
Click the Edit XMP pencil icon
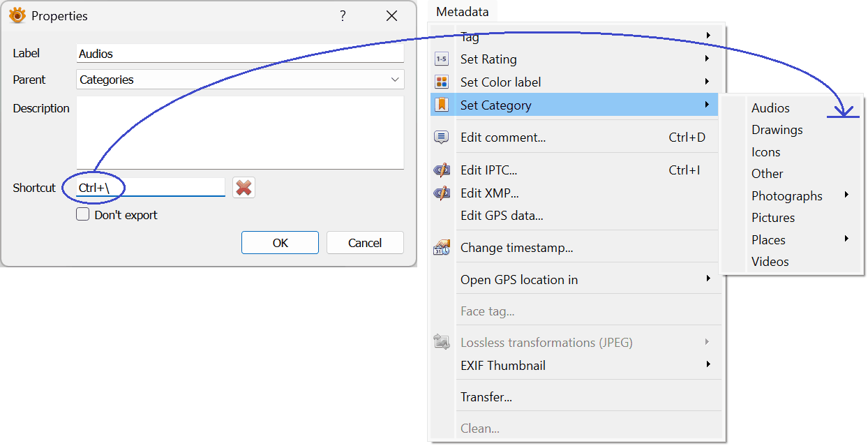(441, 193)
